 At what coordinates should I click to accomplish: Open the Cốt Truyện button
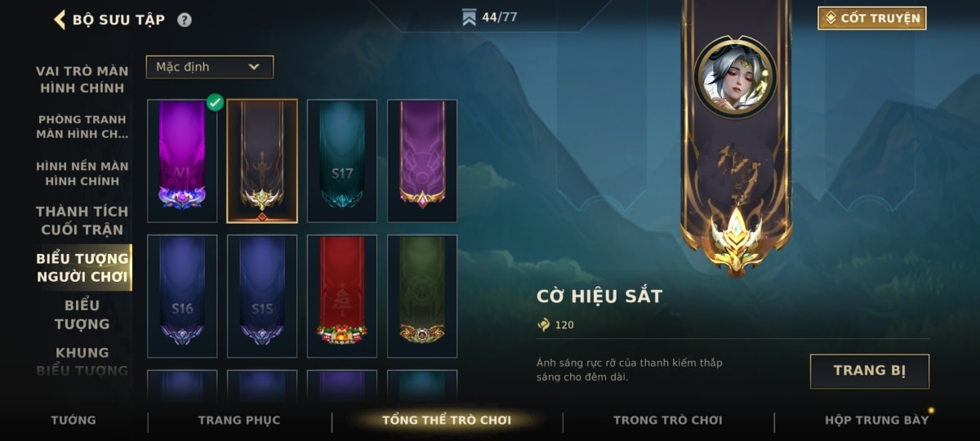pos(872,18)
